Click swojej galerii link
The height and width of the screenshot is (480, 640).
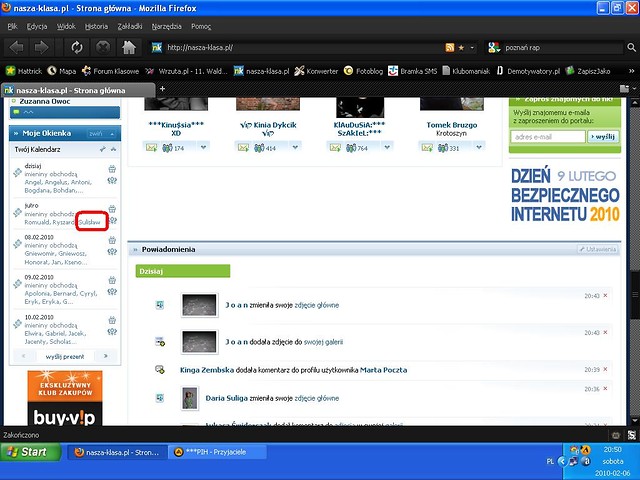click(323, 342)
